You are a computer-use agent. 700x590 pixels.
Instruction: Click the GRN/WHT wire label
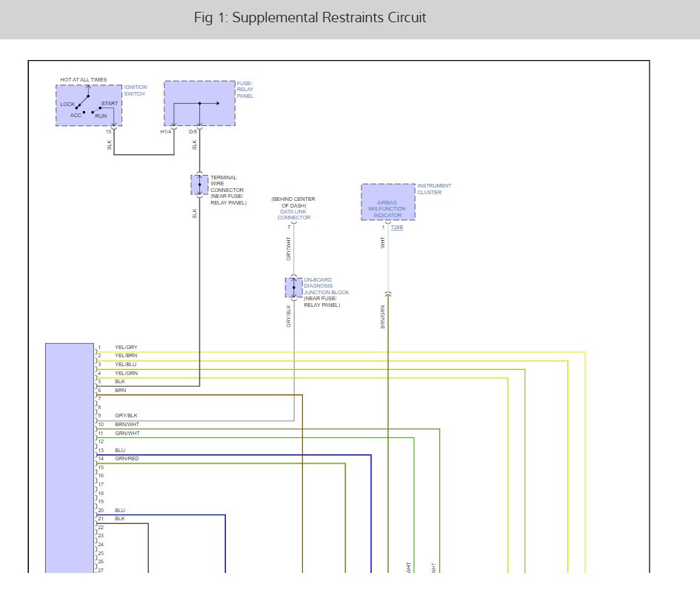pyautogui.click(x=127, y=433)
